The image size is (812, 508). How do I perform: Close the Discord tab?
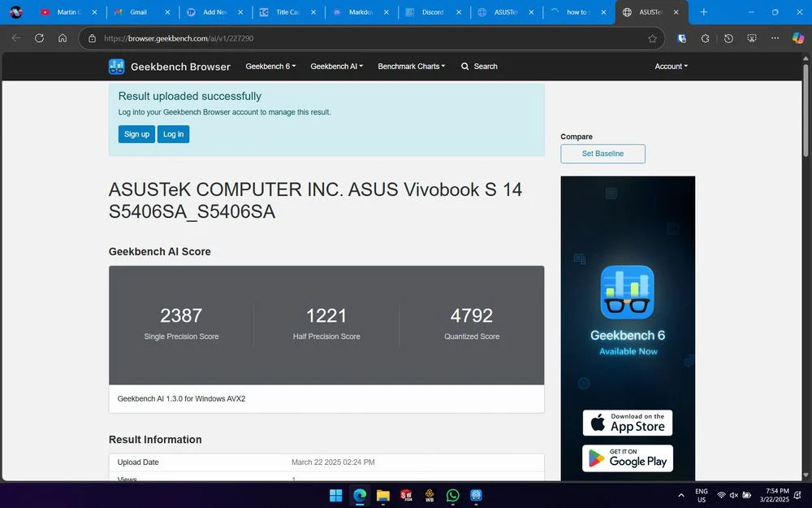click(x=458, y=12)
